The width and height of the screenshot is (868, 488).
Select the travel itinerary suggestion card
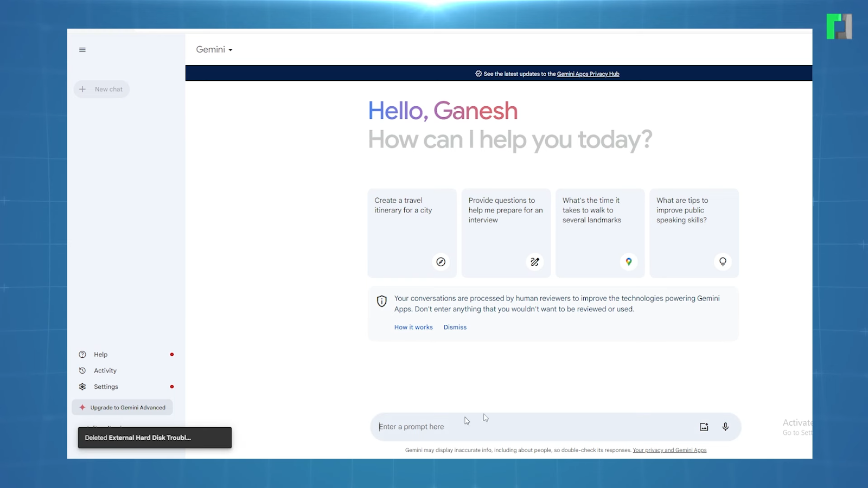412,233
